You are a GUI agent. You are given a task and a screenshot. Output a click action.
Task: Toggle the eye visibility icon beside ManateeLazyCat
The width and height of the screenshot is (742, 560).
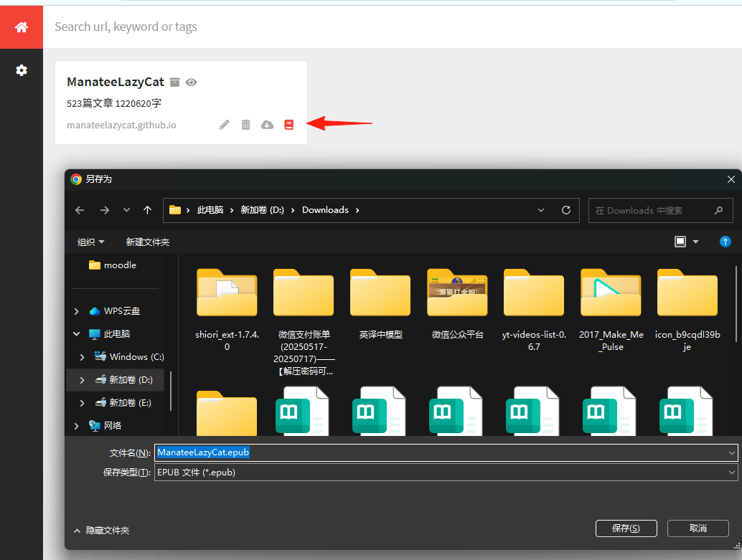tap(191, 82)
